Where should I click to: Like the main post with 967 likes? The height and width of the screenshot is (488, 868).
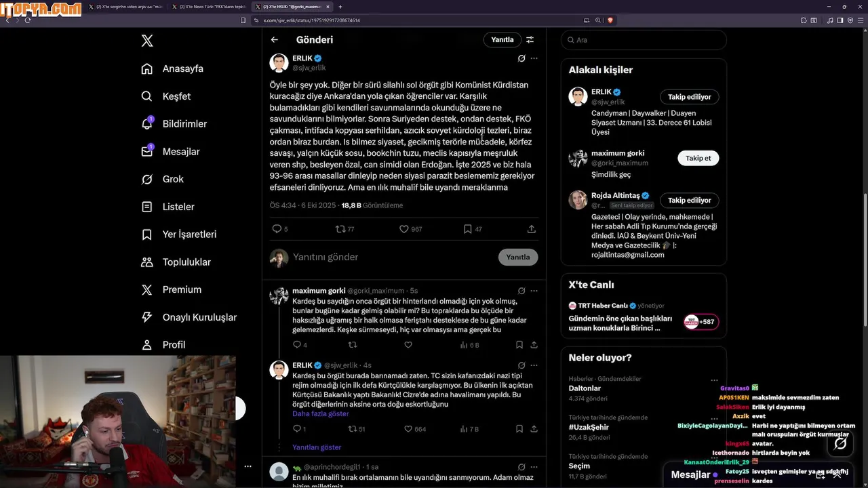(410, 229)
